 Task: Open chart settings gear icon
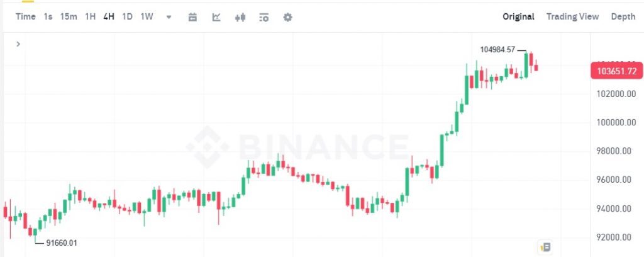[288, 17]
